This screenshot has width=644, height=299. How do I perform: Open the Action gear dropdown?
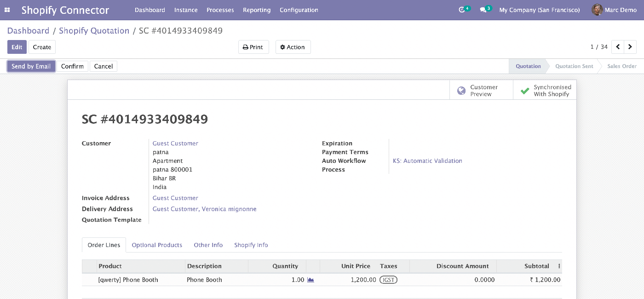pos(293,47)
